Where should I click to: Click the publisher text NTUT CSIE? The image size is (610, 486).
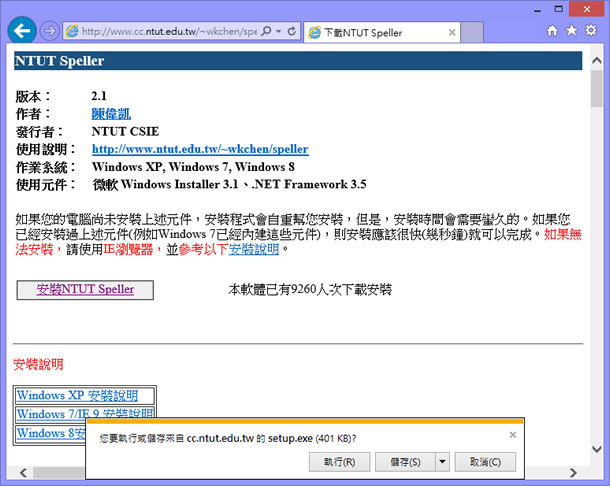coord(125,132)
